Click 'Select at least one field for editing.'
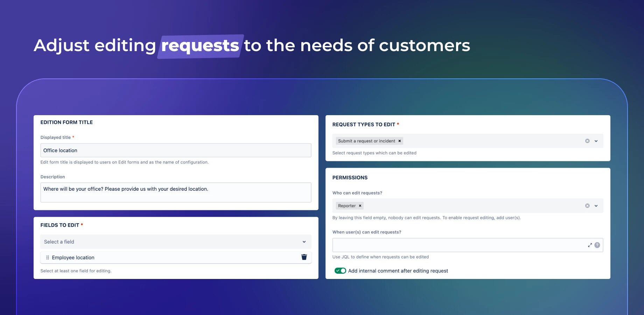 pos(76,271)
